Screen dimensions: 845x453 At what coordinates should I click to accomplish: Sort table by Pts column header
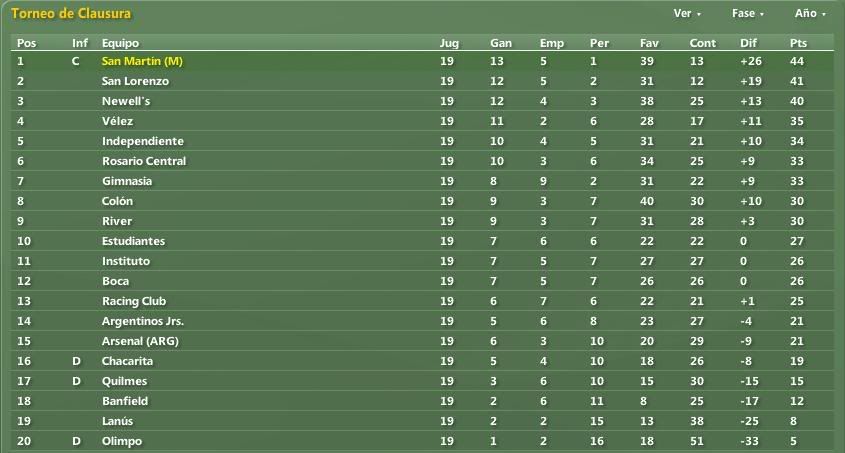coord(799,43)
